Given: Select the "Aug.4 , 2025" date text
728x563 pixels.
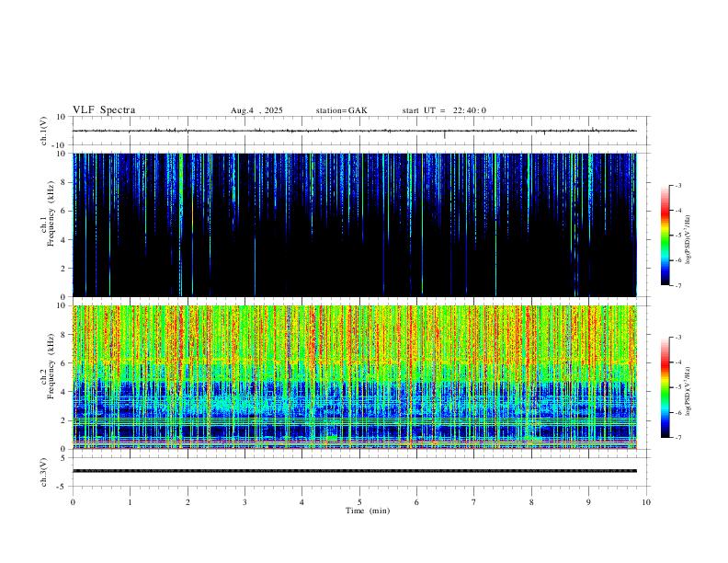Looking at the screenshot, I should point(256,110).
